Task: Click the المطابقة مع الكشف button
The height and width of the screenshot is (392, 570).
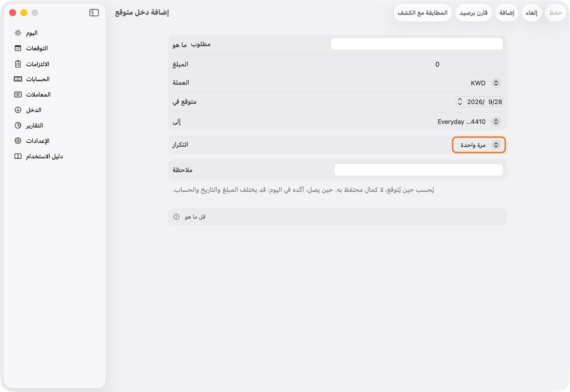Action: 422,13
